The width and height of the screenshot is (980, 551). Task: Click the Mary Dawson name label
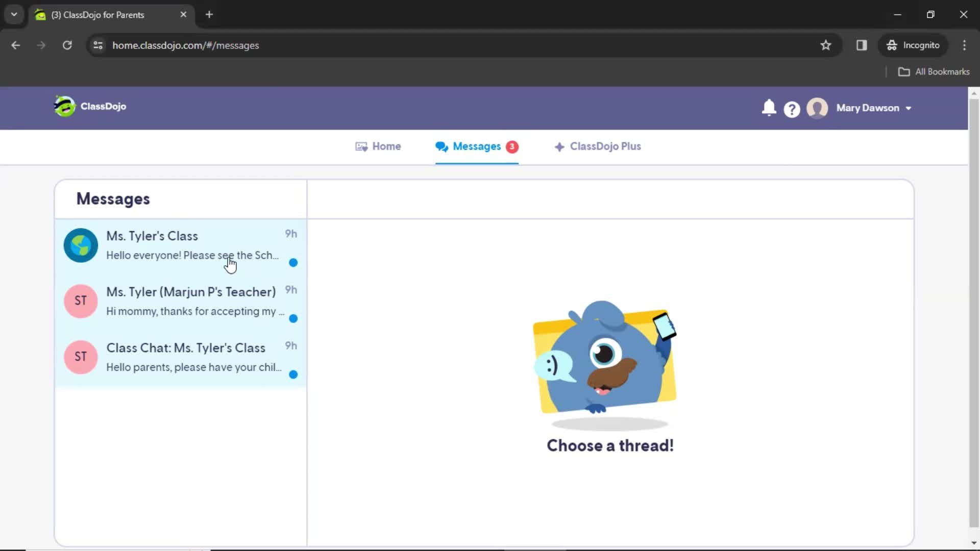pyautogui.click(x=868, y=108)
